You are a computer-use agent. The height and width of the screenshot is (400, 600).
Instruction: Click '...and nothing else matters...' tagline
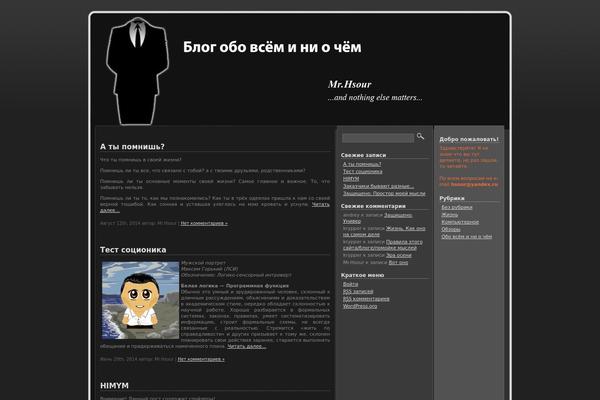pyautogui.click(x=375, y=98)
